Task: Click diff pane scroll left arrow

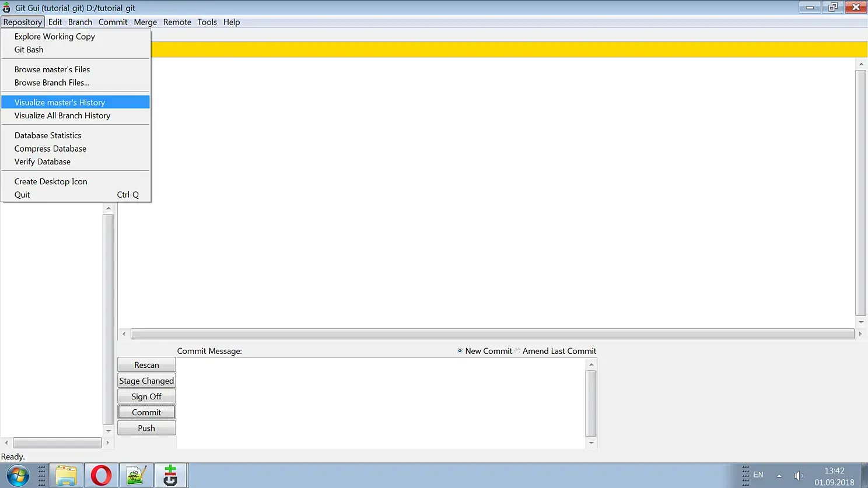Action: pyautogui.click(x=124, y=334)
